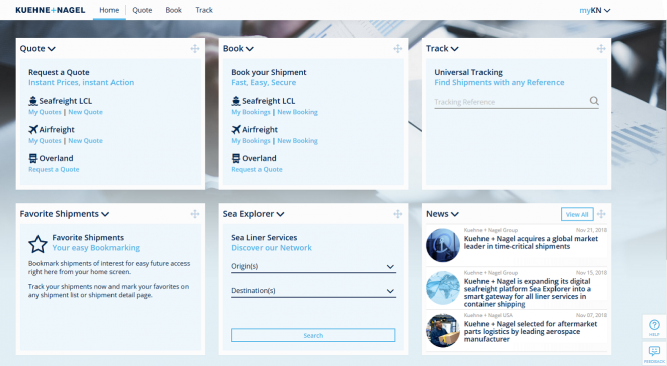
Task: Open the myKN dropdown menu
Action: pyautogui.click(x=595, y=10)
